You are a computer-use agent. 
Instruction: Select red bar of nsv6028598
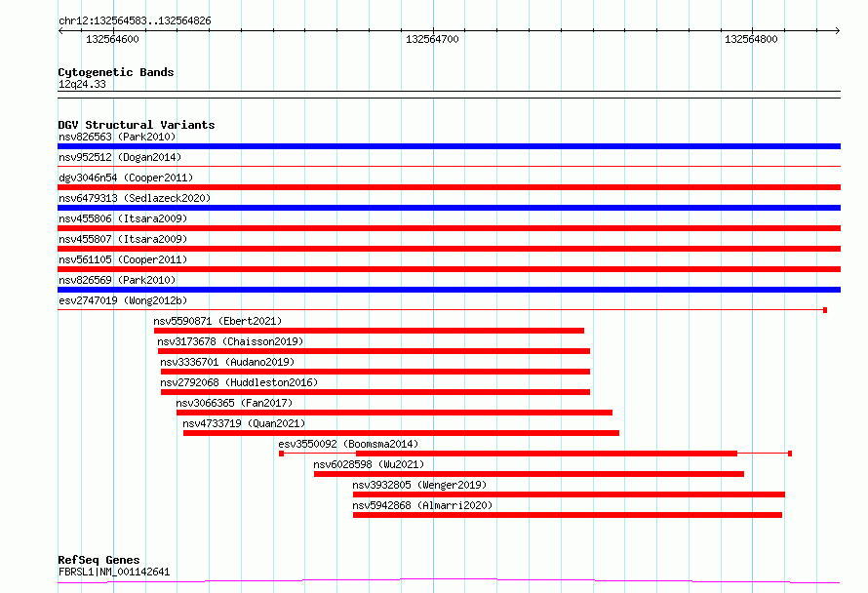click(530, 474)
